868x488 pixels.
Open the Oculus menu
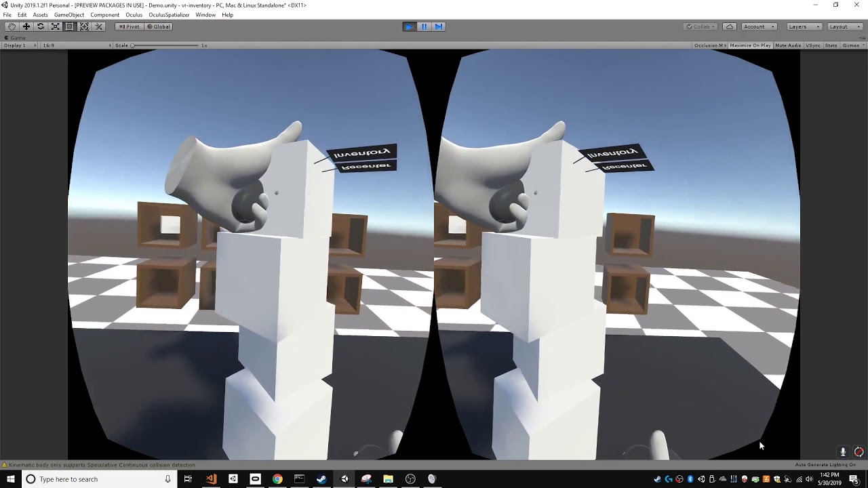[134, 15]
